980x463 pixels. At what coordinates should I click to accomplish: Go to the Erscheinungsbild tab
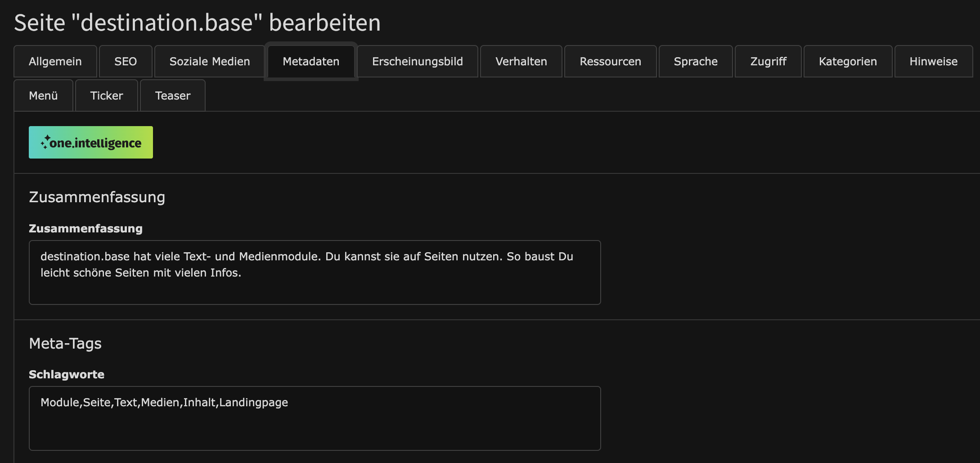tap(417, 61)
